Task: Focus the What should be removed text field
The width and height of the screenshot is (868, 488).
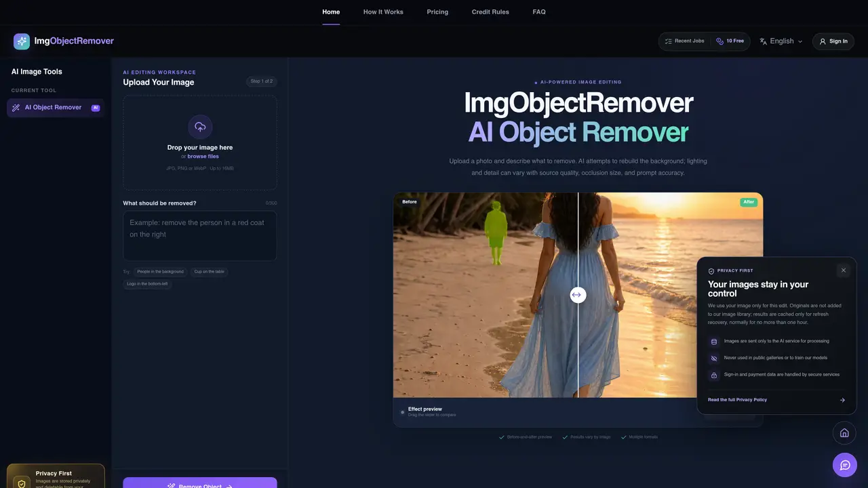Action: [200, 236]
